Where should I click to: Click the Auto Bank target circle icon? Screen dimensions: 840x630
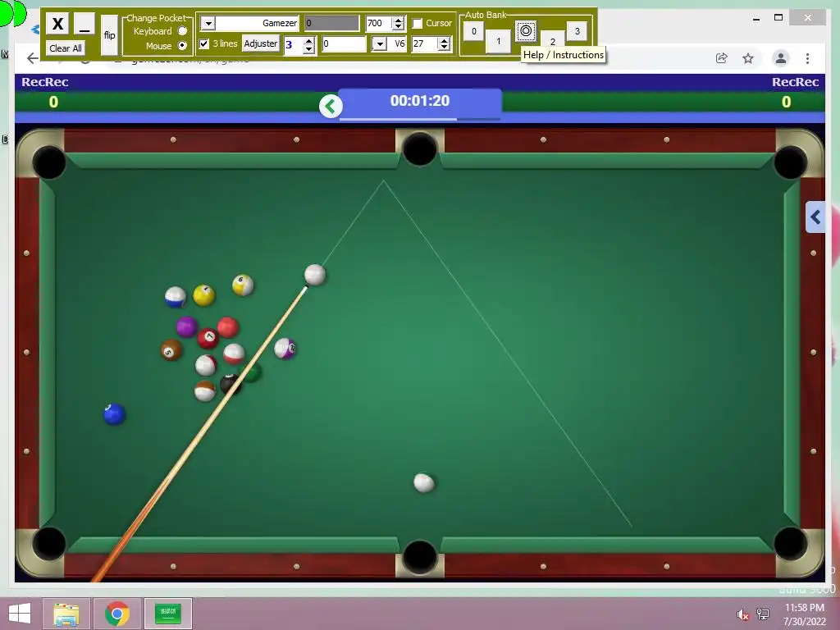[x=526, y=31]
